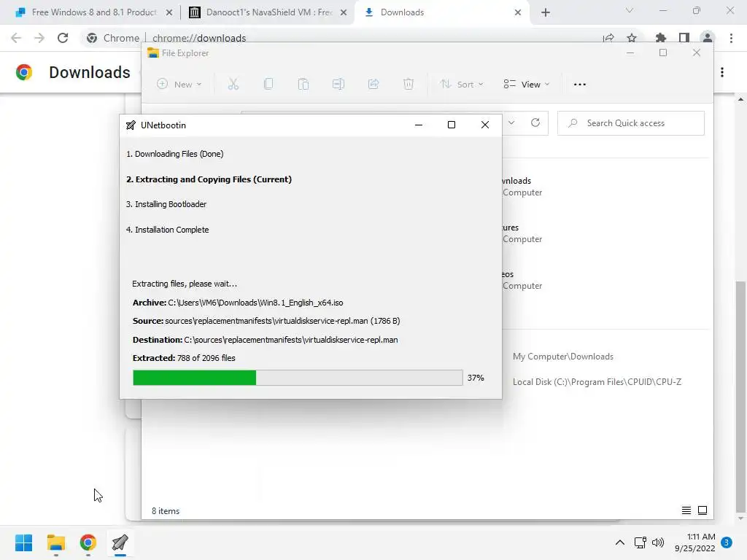The width and height of the screenshot is (747, 560).
Task: Click the Installing Bootloader step
Action: coord(166,204)
